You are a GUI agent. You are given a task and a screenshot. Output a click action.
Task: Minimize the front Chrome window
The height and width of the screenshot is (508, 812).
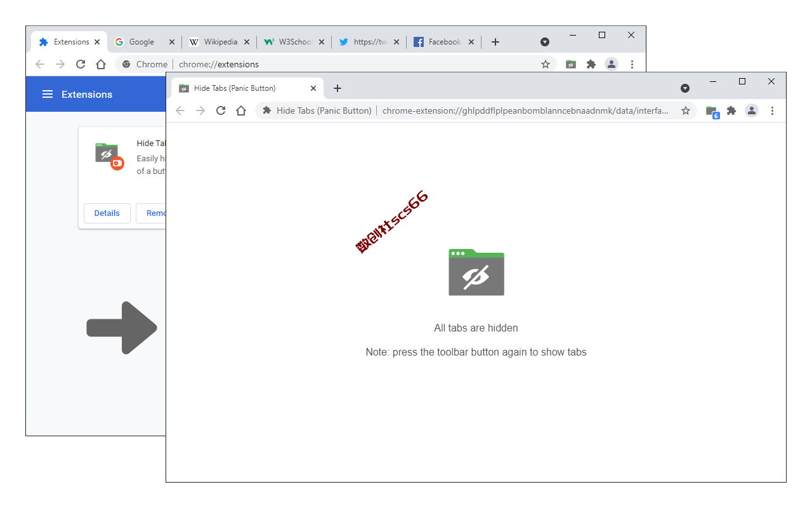pyautogui.click(x=713, y=81)
